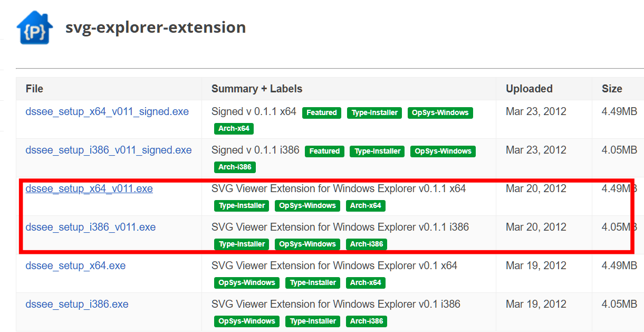Open the dssee_setup_i386_v011.exe file link

tap(91, 227)
